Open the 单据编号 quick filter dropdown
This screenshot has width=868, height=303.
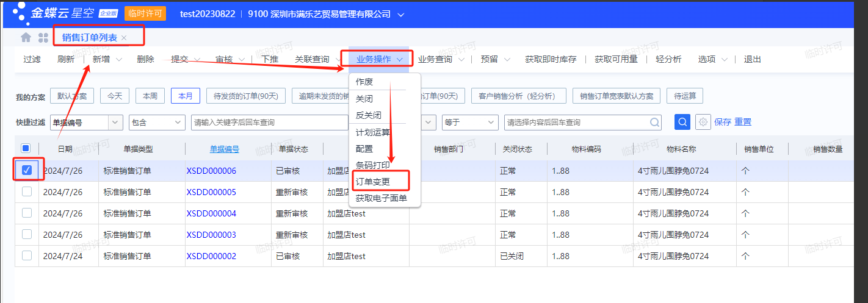[116, 123]
